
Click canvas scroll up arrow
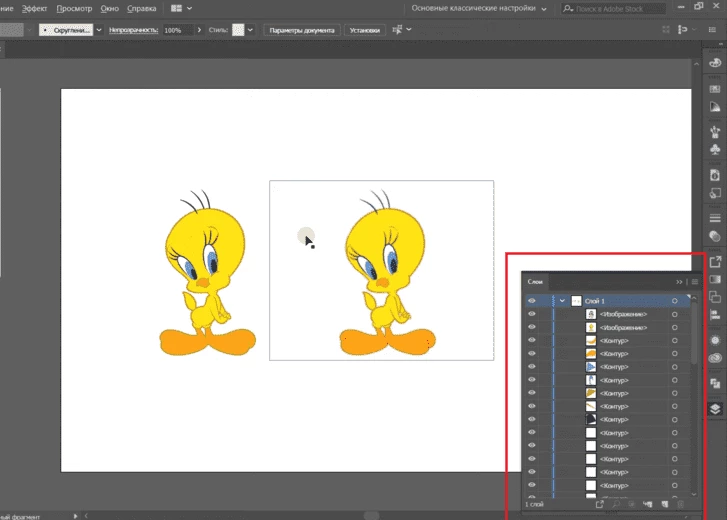[x=696, y=64]
